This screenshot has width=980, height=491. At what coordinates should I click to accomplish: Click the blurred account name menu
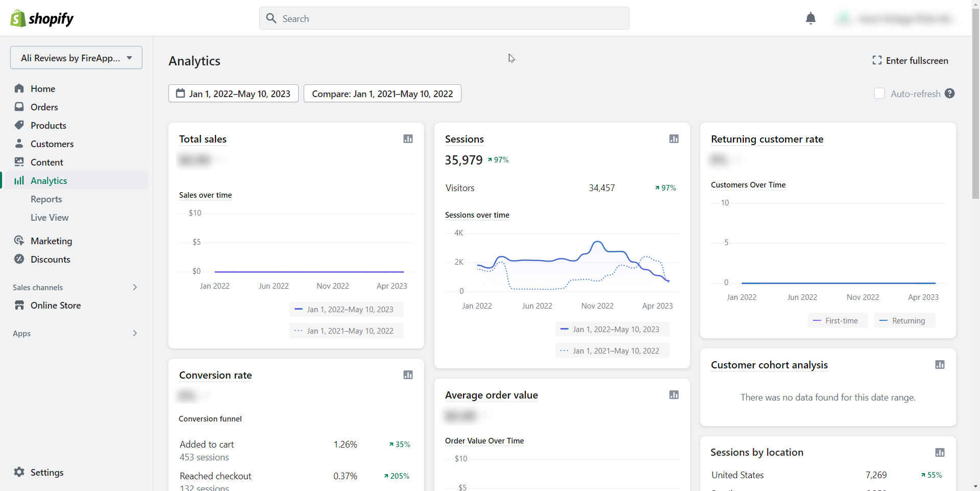point(895,19)
